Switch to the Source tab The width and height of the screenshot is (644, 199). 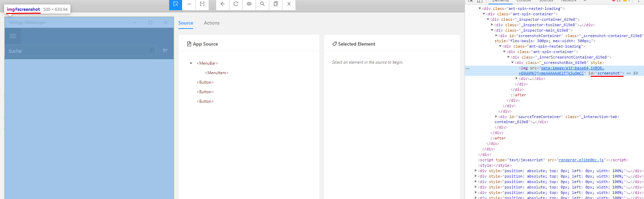click(x=186, y=23)
